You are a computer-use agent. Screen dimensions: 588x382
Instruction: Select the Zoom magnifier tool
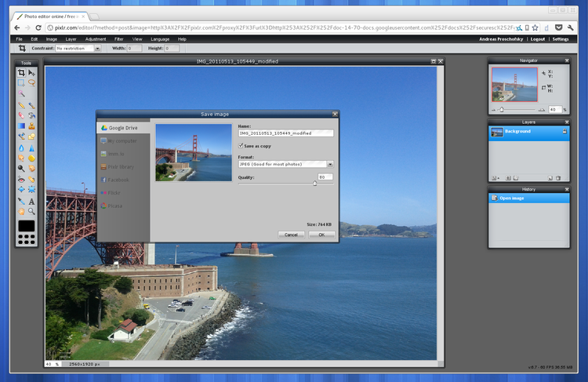tap(32, 211)
